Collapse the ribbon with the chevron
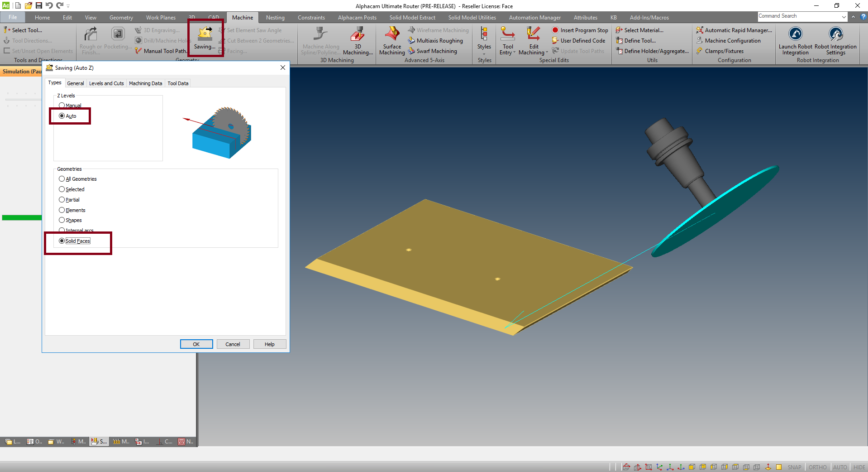 (x=853, y=17)
